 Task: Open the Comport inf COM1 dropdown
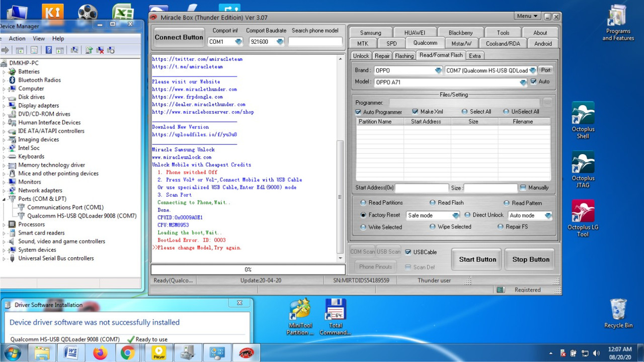coord(238,42)
